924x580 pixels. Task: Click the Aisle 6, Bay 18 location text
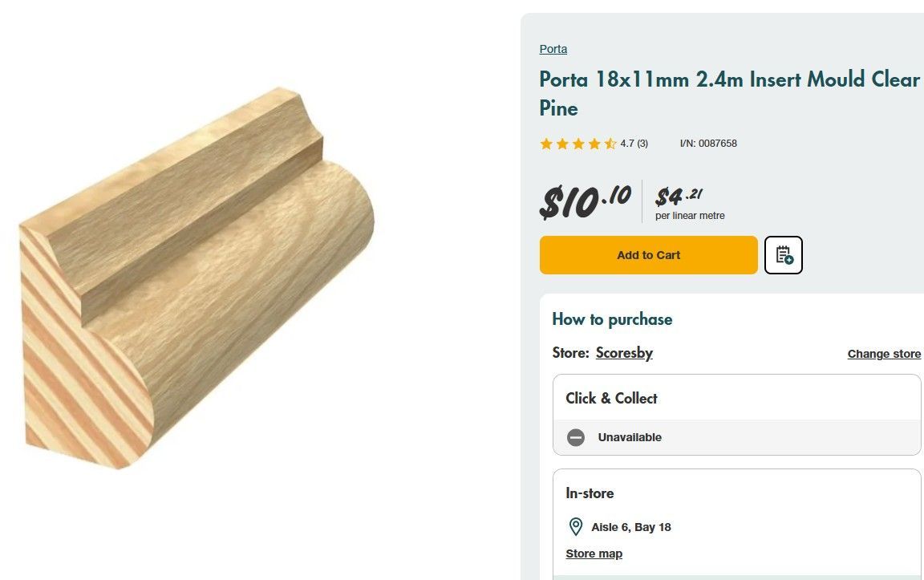tap(631, 527)
